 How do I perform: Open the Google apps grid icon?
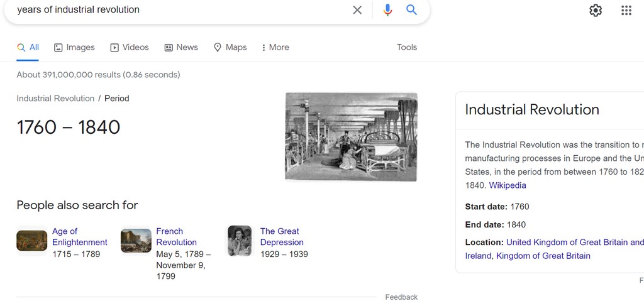coord(626,10)
